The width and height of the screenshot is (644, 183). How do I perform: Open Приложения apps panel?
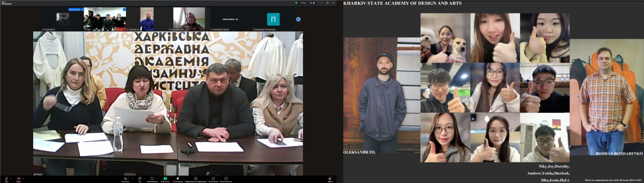pos(213,179)
